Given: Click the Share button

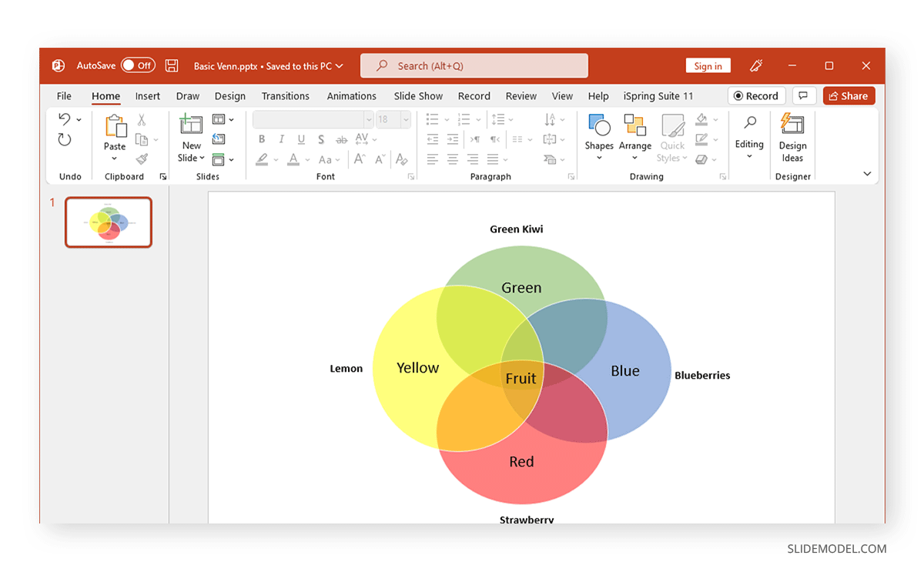Looking at the screenshot, I should (x=849, y=95).
